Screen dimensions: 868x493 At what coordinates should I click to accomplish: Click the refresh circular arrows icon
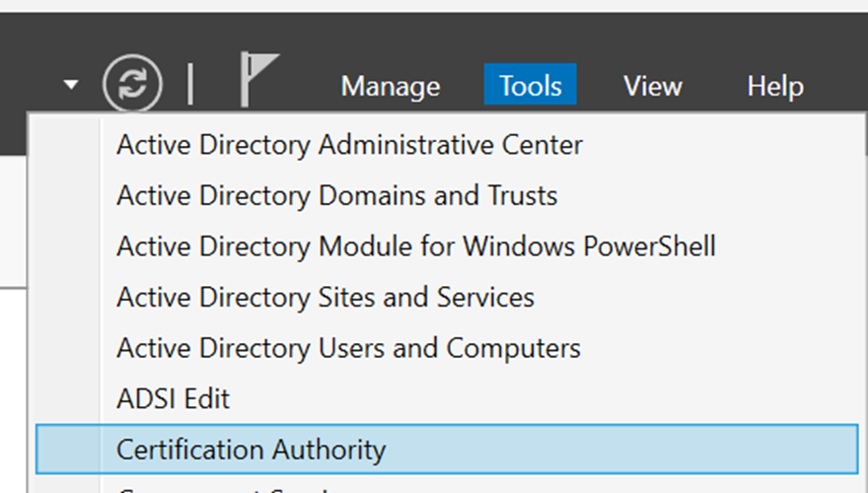tap(131, 85)
